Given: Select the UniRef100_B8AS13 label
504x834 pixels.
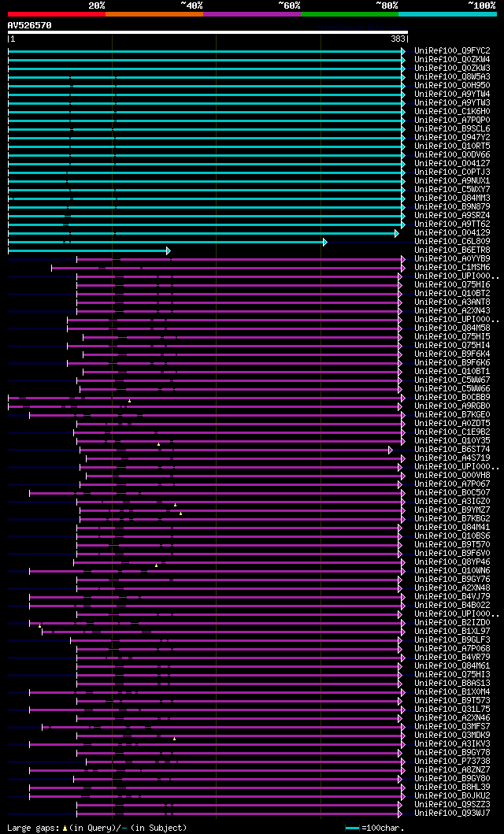Looking at the screenshot, I should 453,684.
